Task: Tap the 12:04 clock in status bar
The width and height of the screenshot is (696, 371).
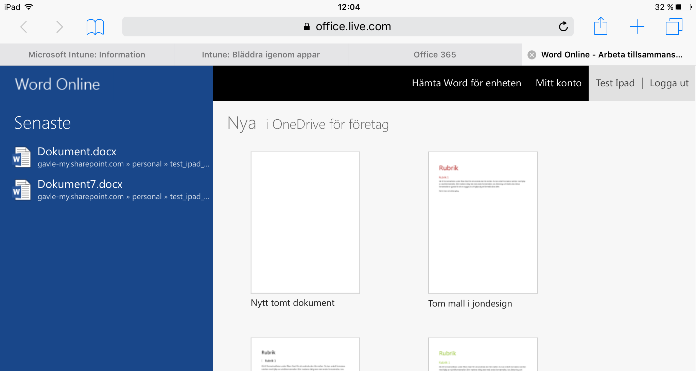Action: pyautogui.click(x=348, y=7)
